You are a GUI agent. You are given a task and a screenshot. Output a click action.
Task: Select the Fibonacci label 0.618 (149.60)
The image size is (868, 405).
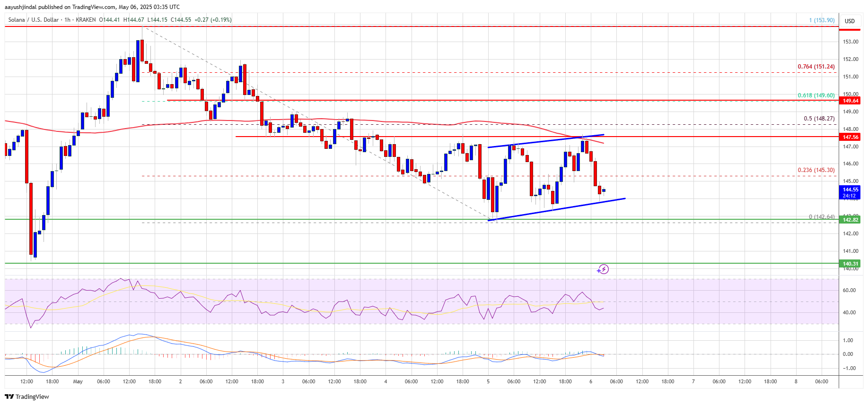[x=816, y=95]
